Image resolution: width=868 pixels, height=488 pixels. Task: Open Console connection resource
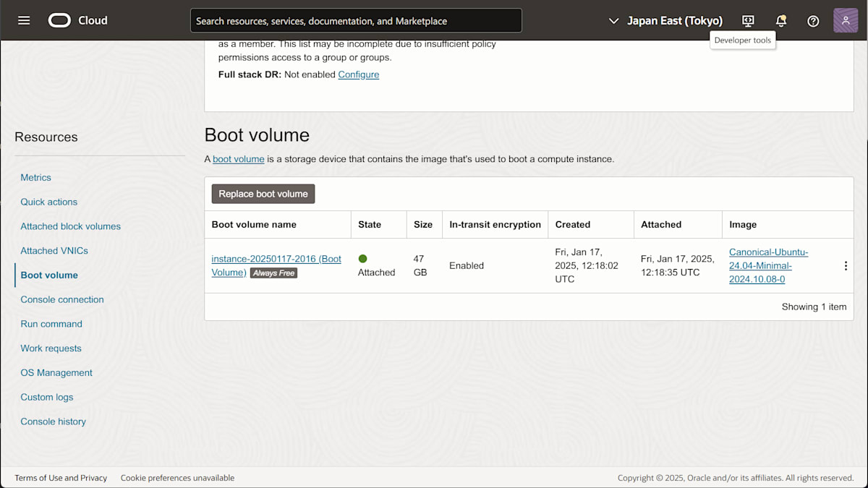click(62, 299)
